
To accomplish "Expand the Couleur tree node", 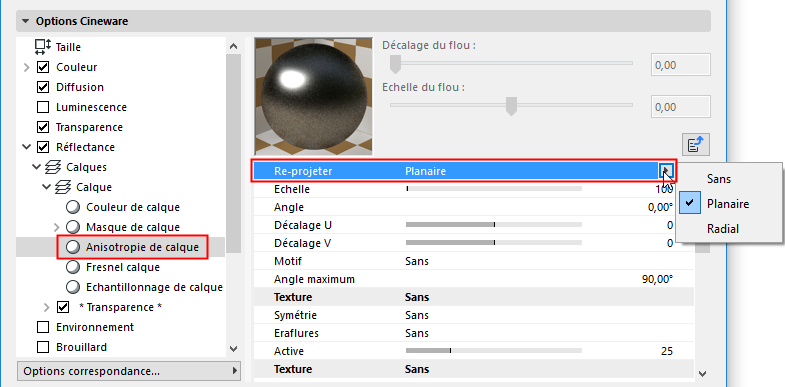I will 27,67.
